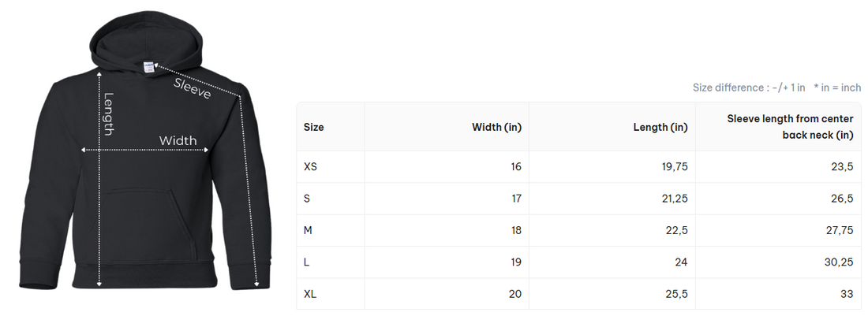Select the XS size row label

click(x=310, y=167)
